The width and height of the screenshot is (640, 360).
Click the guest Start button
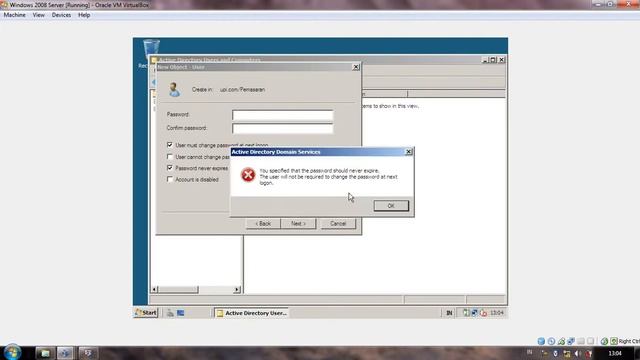pyautogui.click(x=146, y=313)
